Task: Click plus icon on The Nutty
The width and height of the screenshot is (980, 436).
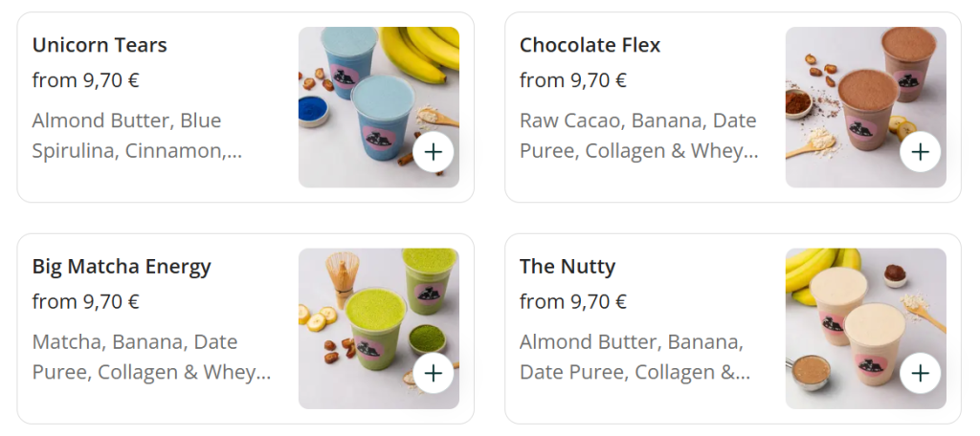Action: 921,373
